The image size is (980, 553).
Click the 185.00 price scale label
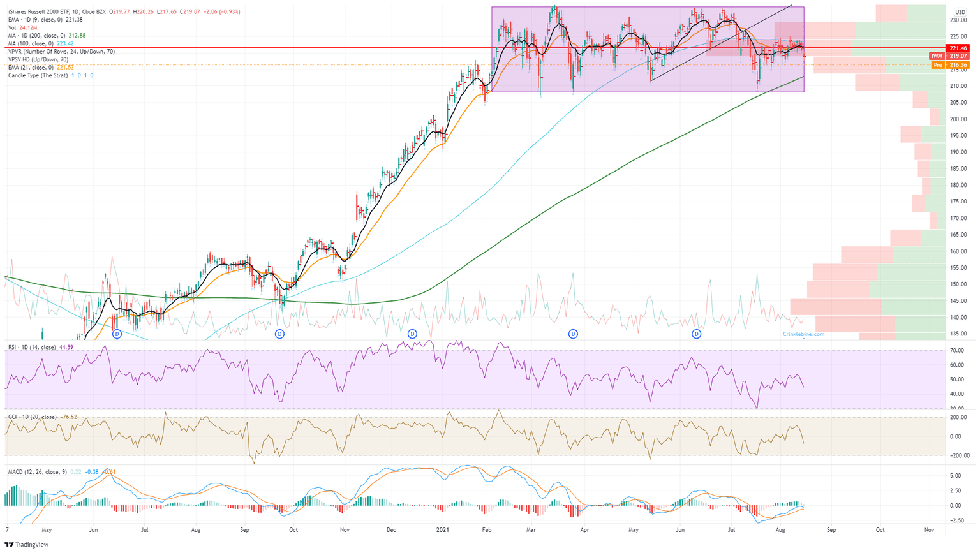[x=958, y=169]
